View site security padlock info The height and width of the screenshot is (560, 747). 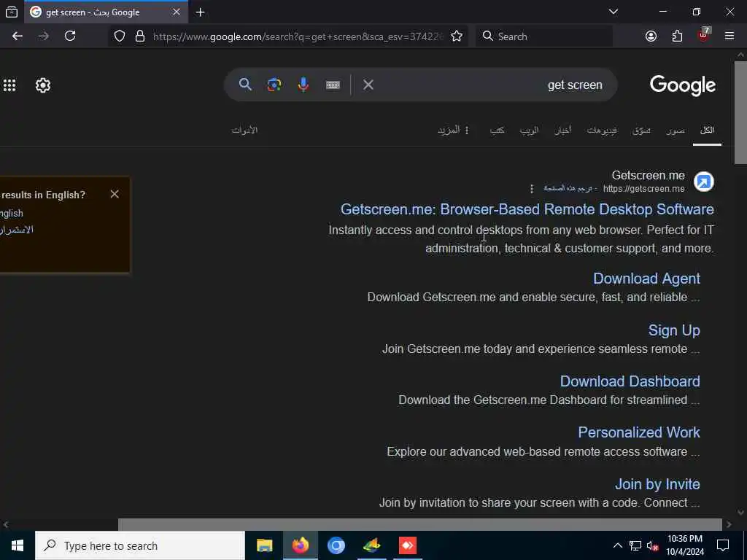coord(140,36)
